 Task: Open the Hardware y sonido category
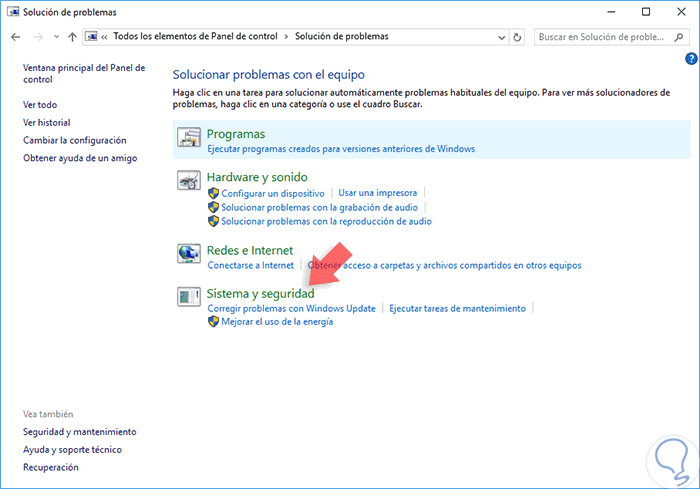(x=257, y=177)
